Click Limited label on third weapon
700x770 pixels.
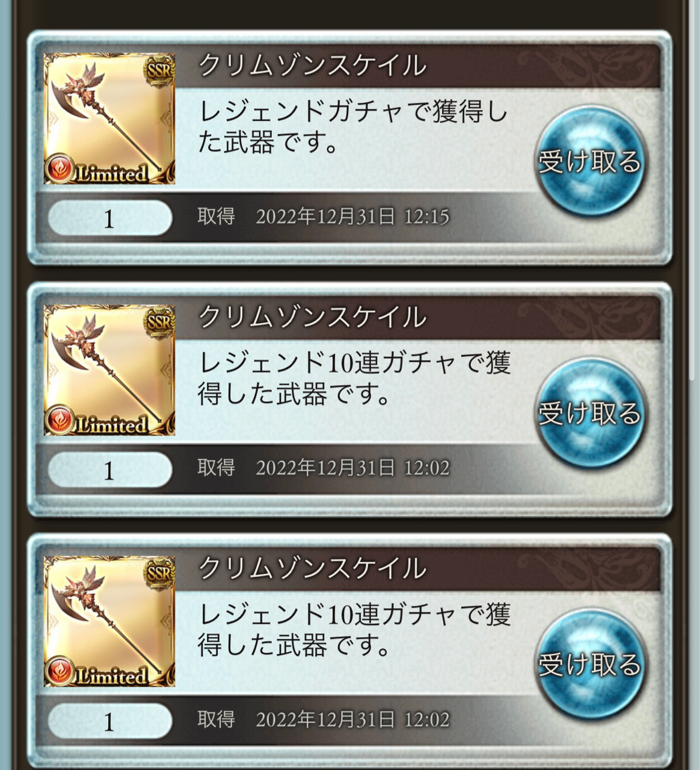[x=112, y=677]
